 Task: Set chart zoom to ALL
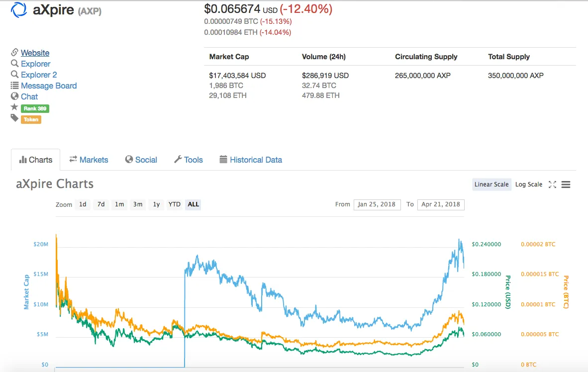coord(193,204)
